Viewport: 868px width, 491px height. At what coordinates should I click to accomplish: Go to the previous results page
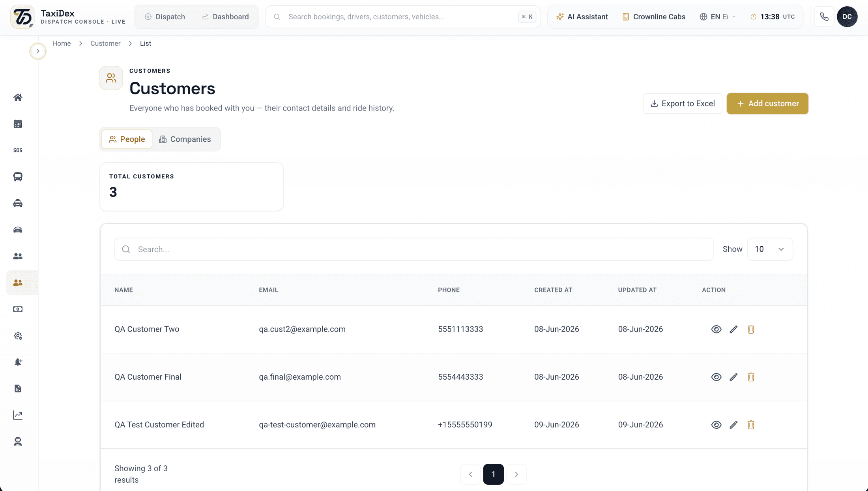[470, 474]
